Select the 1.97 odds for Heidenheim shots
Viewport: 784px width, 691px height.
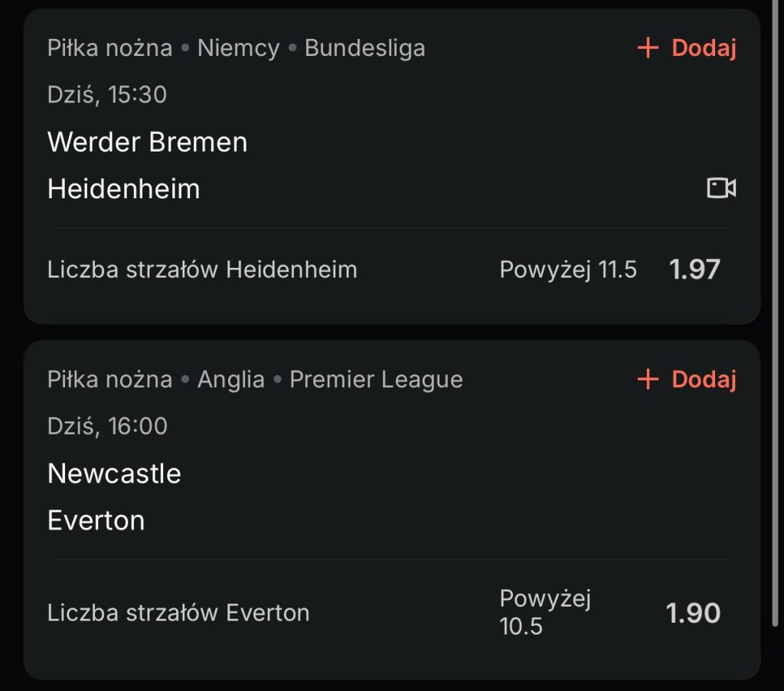[x=694, y=269]
